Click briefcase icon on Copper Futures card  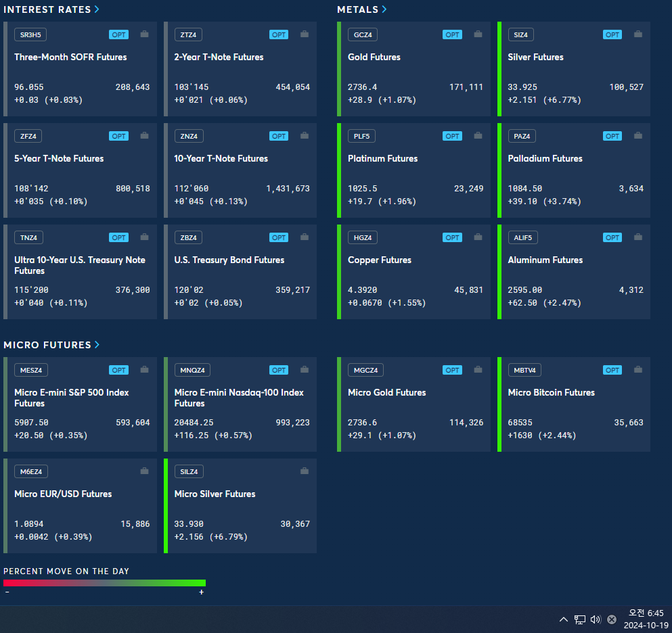(478, 237)
